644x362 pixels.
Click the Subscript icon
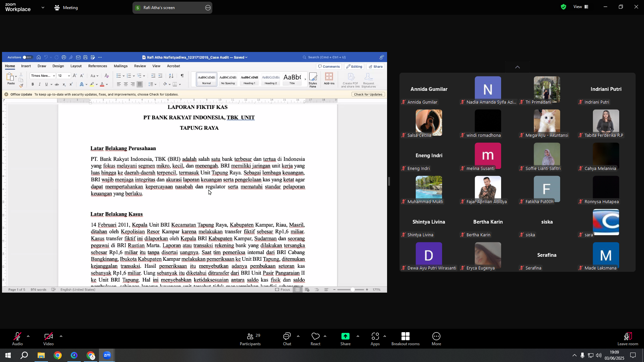(x=64, y=84)
